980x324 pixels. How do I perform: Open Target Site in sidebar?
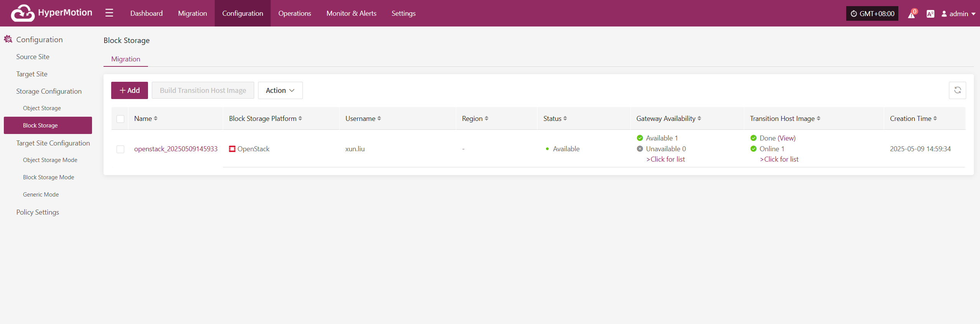(x=32, y=74)
